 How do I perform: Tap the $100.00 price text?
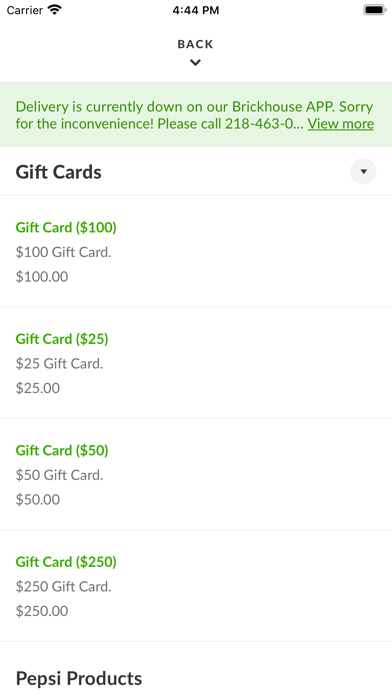(x=42, y=277)
